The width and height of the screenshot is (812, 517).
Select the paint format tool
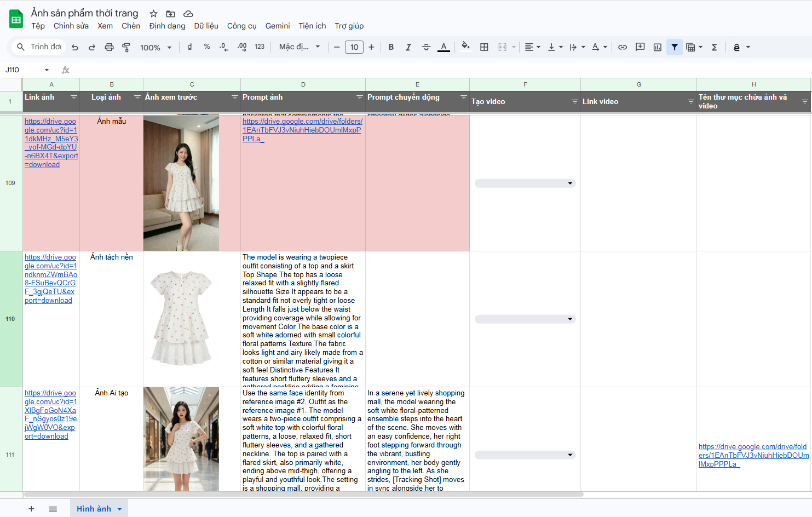coord(126,47)
